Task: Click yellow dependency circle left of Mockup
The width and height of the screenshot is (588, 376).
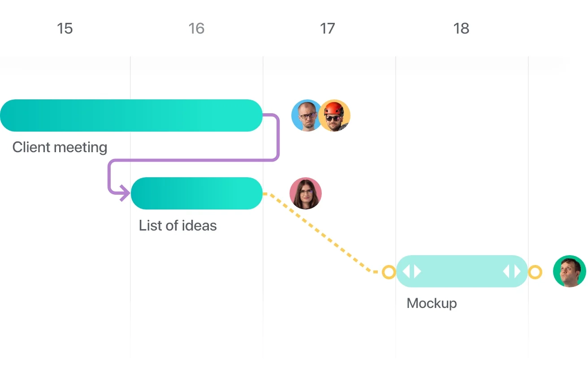Action: point(389,272)
